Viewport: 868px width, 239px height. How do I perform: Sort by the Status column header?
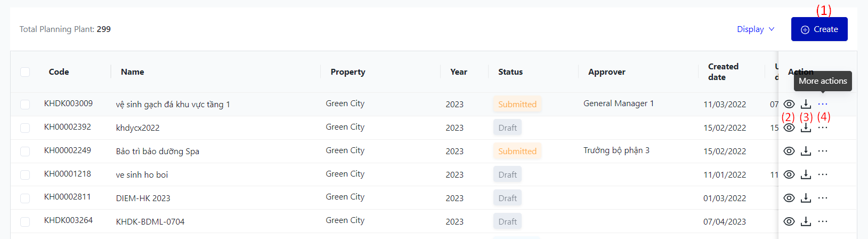click(x=510, y=72)
